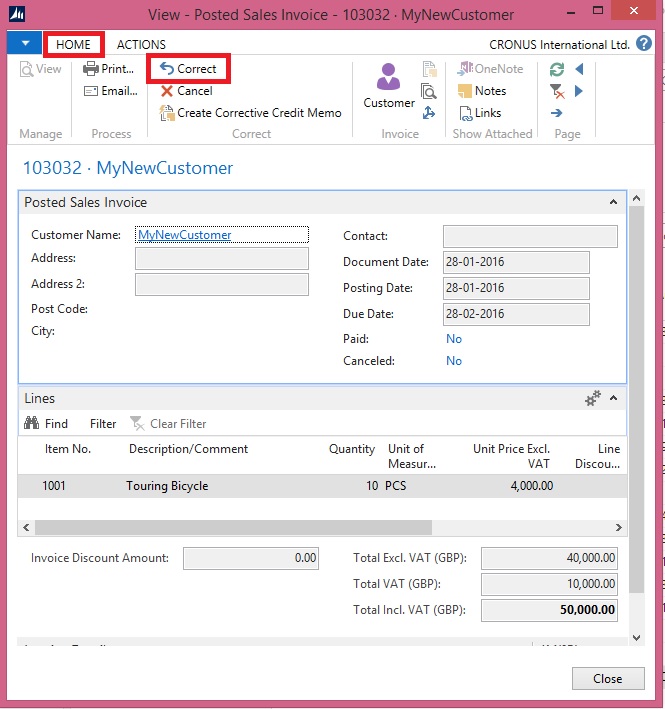Open the MyNewCustomer customer link

(x=185, y=235)
